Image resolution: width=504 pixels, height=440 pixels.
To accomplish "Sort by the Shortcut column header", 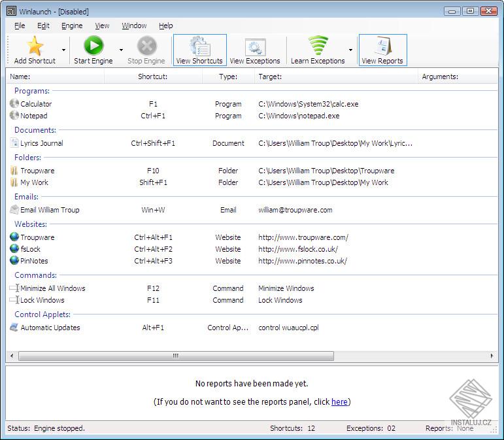I will click(x=153, y=76).
